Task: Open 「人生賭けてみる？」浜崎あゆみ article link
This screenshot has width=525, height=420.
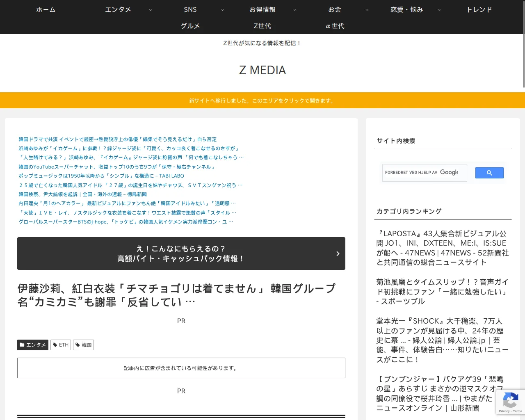Action: click(x=131, y=157)
